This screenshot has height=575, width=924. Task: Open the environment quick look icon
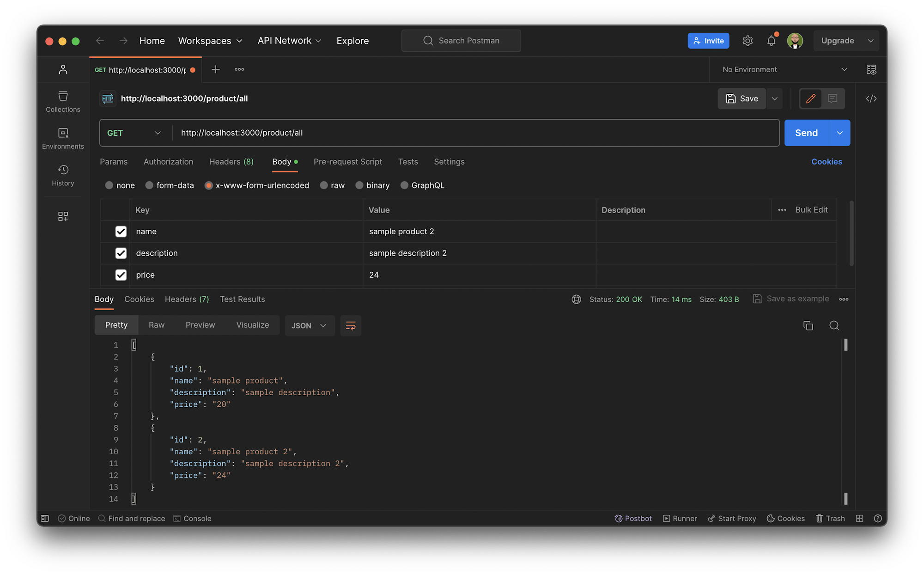pos(871,69)
